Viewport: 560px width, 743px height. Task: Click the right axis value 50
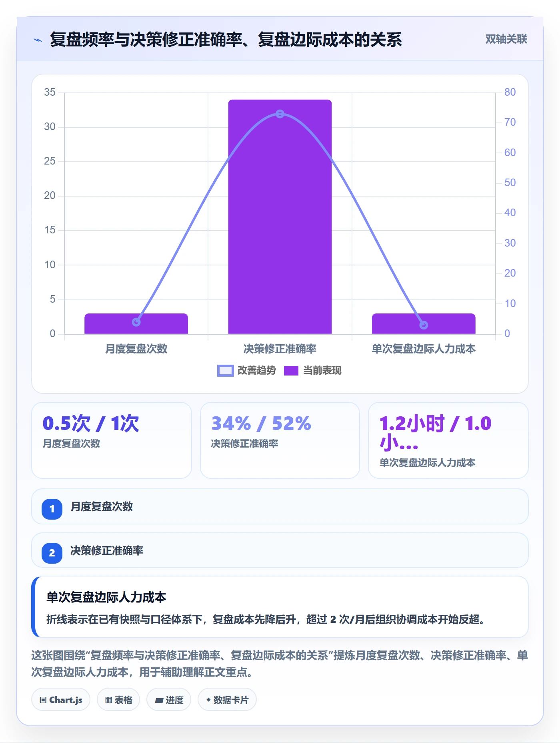(510, 183)
